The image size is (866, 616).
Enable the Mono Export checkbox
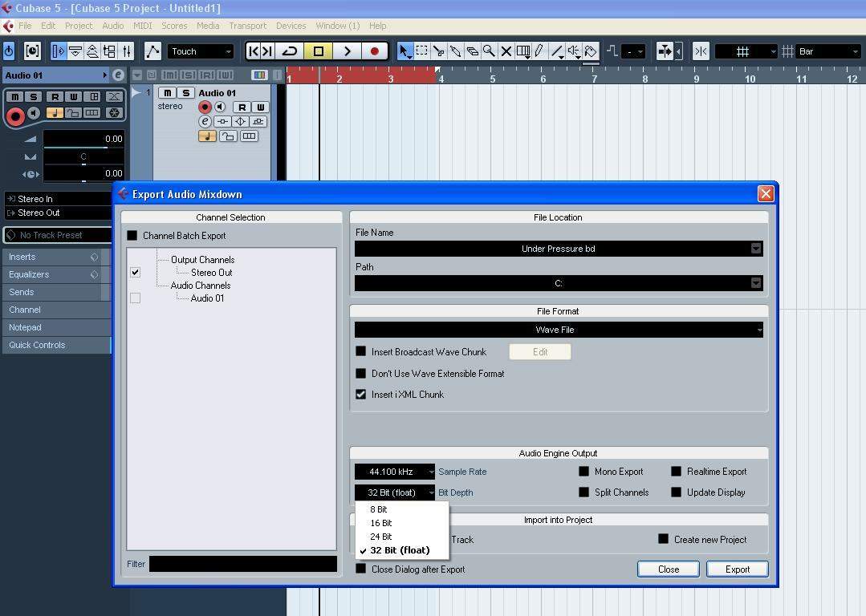[x=584, y=472]
